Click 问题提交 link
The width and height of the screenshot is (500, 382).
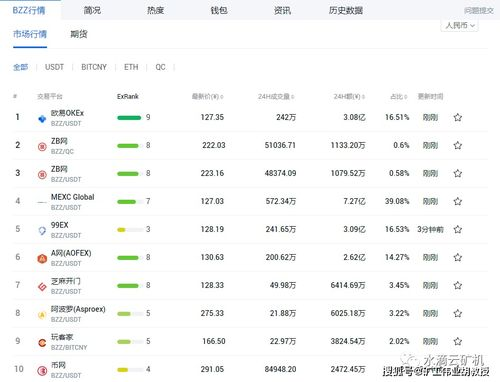(x=479, y=11)
